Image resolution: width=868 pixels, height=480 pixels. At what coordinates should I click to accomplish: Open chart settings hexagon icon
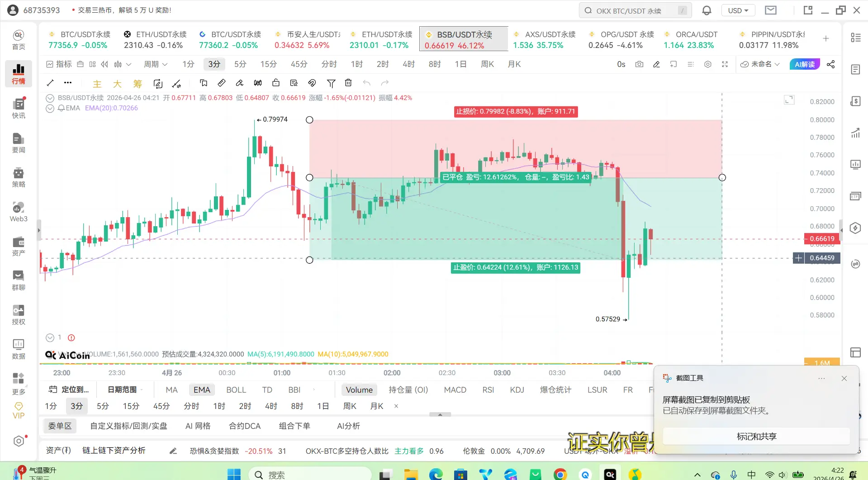pos(708,64)
